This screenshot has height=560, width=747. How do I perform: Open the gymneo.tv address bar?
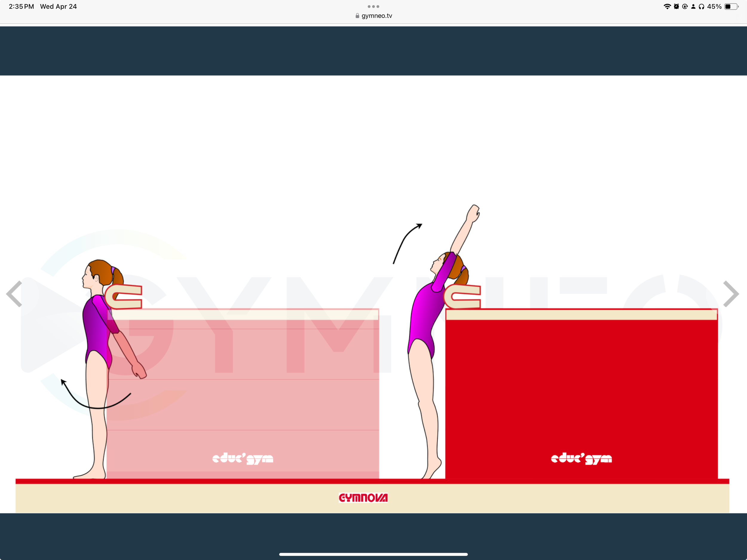[x=376, y=16]
